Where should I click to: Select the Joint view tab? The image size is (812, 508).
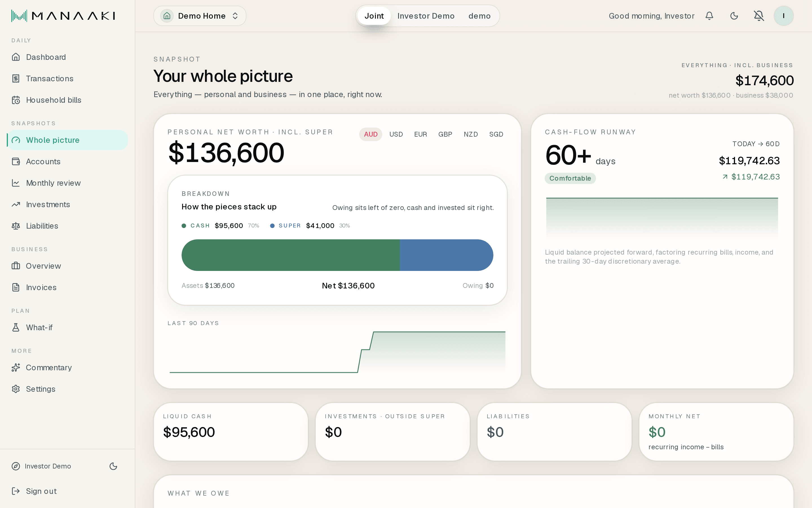point(374,16)
